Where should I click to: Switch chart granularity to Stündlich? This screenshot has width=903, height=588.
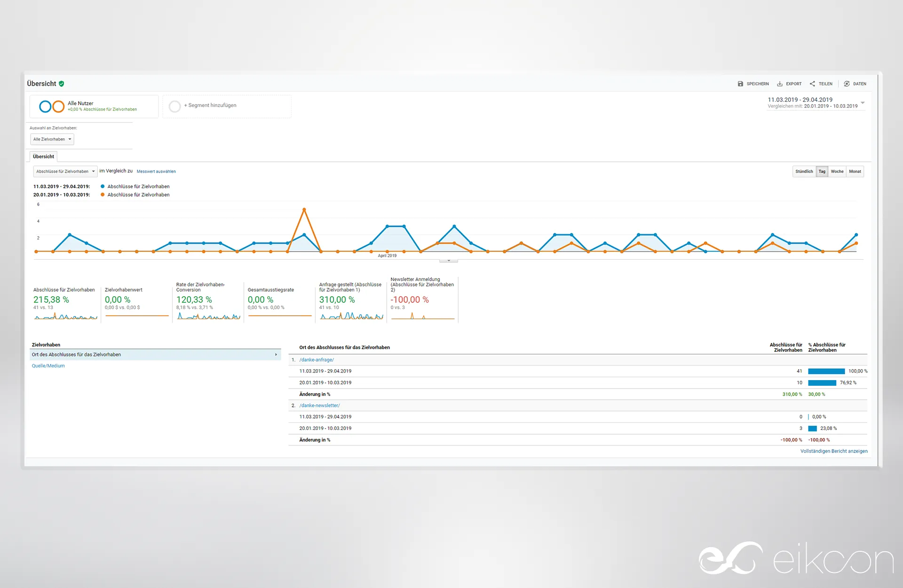pos(804,172)
